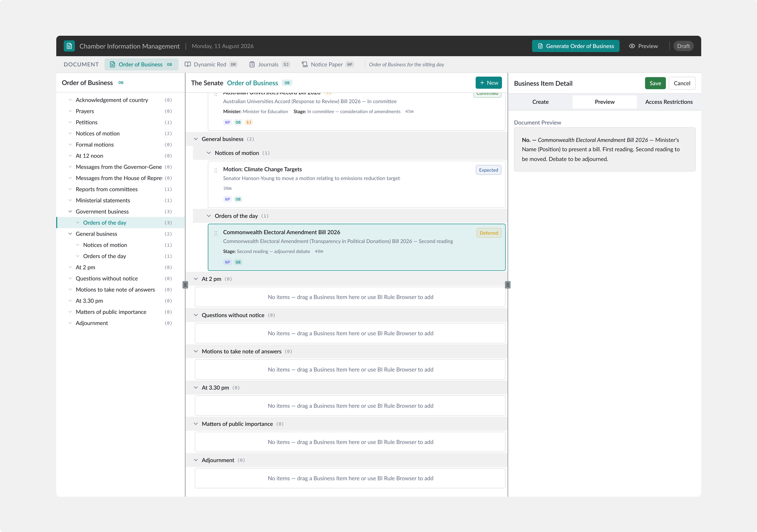Collapse Questions without notice section in main list

pyautogui.click(x=196, y=315)
